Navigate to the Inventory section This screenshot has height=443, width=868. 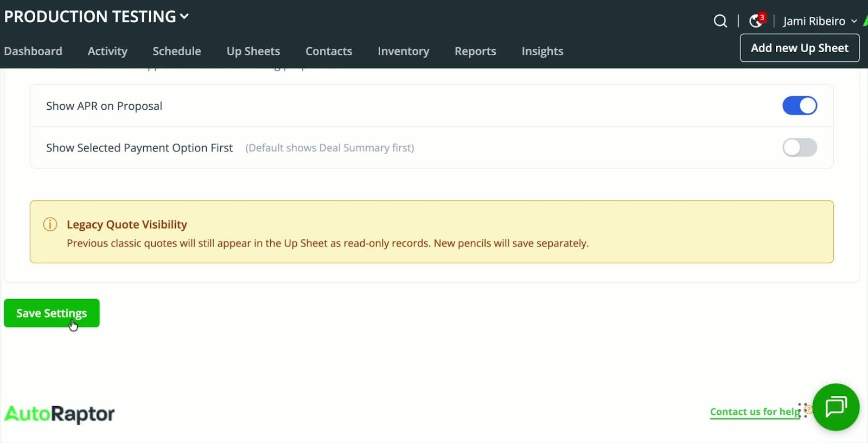click(403, 51)
